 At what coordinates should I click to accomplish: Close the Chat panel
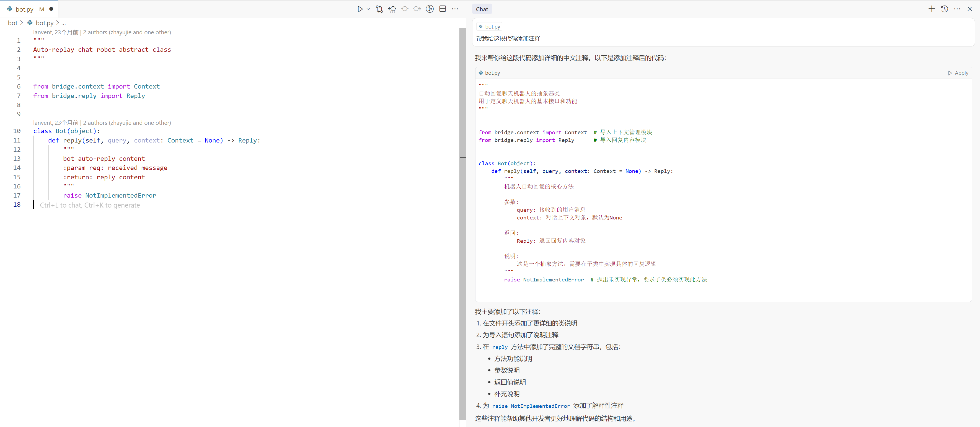[x=970, y=9]
